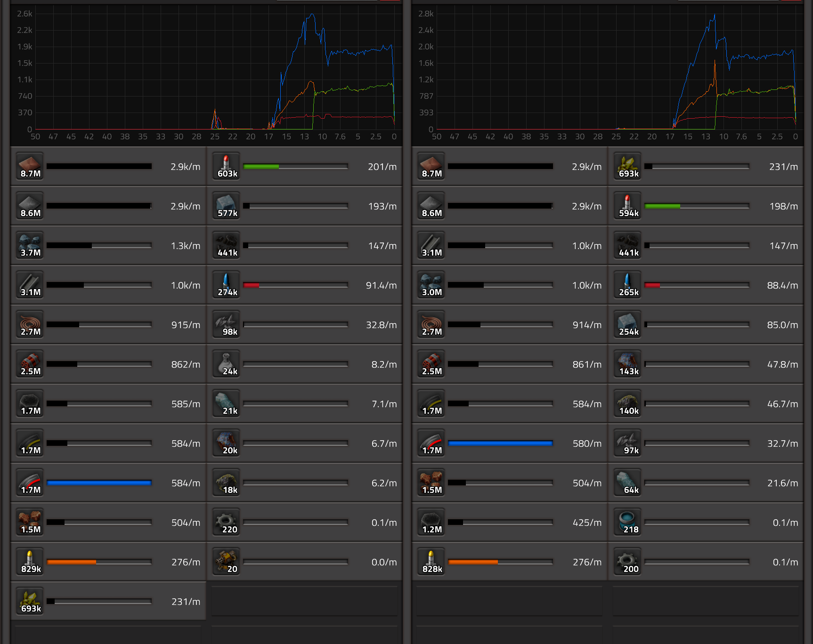This screenshot has height=644, width=813.
Task: Click the gear wheel icon showing 200
Action: [x=628, y=562]
